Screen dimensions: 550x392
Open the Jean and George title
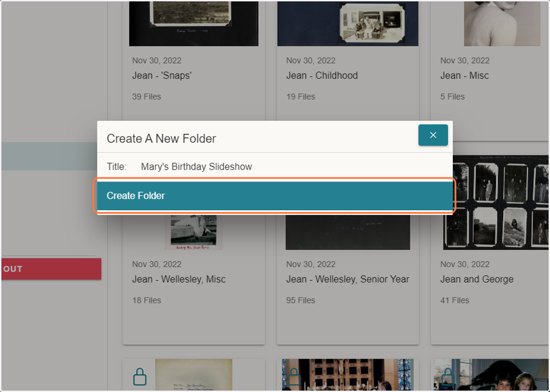coord(477,279)
